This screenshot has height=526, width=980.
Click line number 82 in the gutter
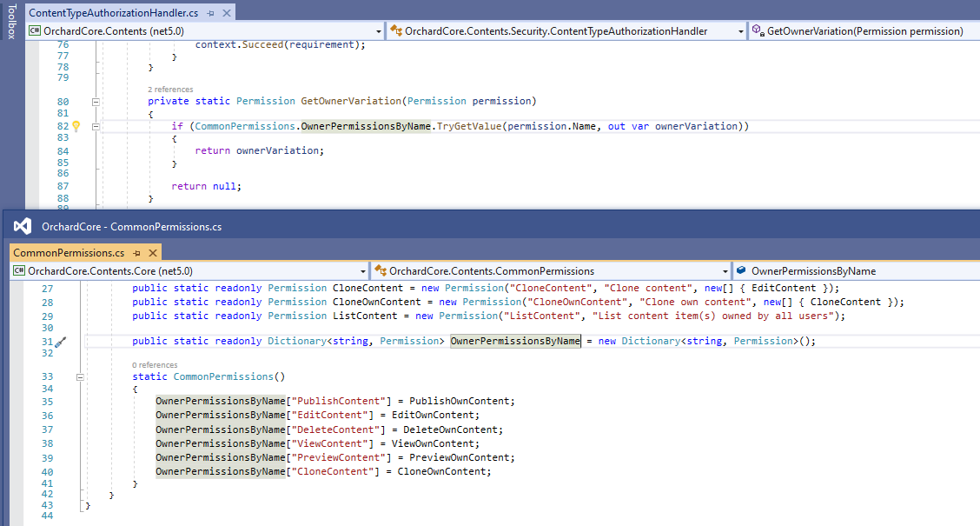coord(63,126)
